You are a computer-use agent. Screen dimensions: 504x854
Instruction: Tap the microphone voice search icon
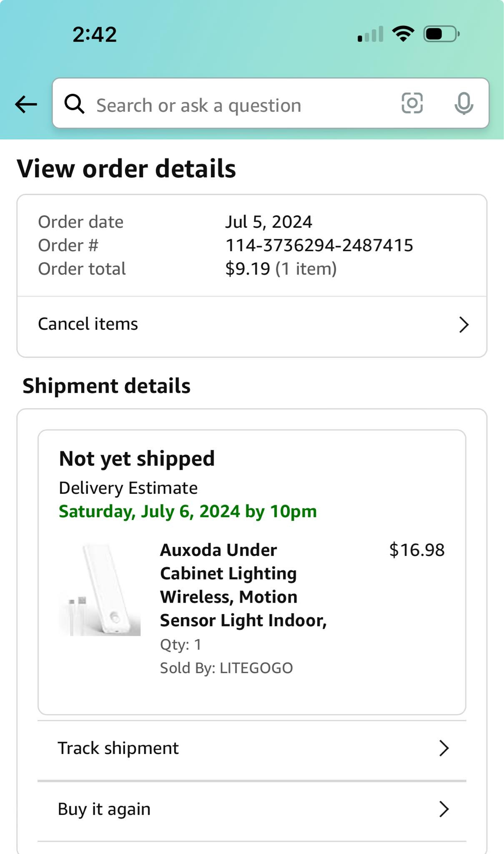(x=464, y=103)
